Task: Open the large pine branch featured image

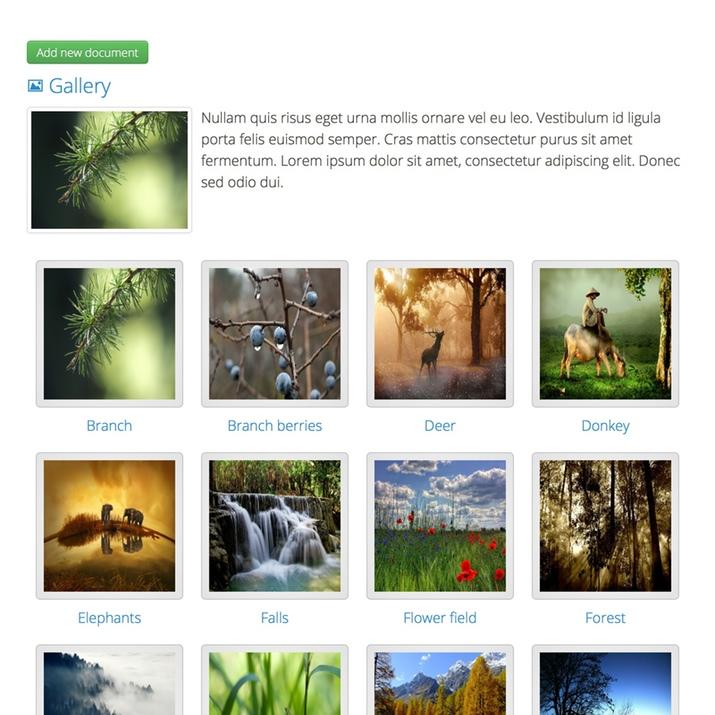Action: click(109, 170)
